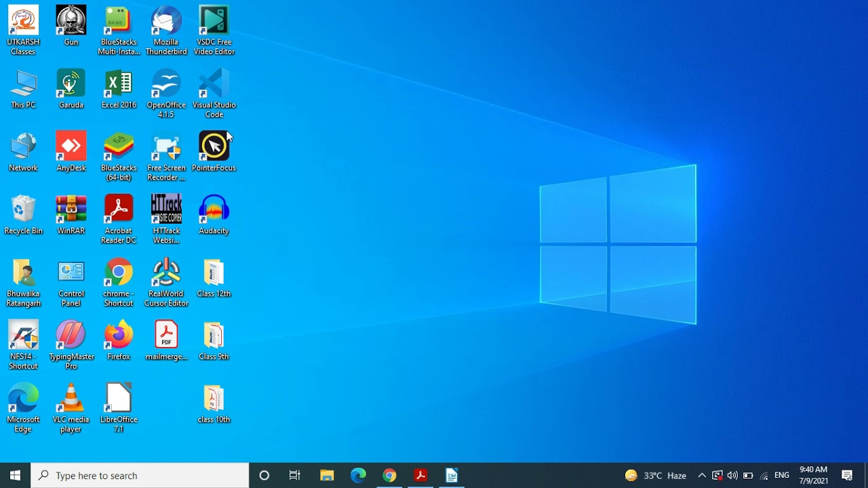Select the Firefox desktop icon

coord(119,341)
